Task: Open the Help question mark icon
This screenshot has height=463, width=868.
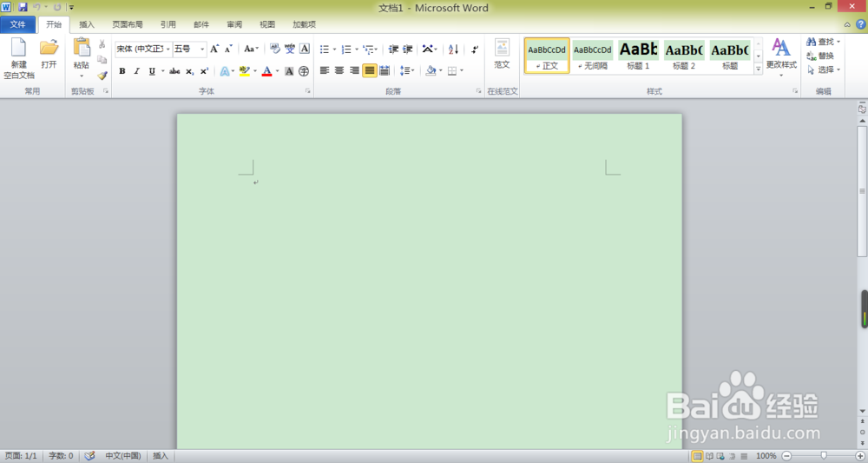Action: point(861,24)
